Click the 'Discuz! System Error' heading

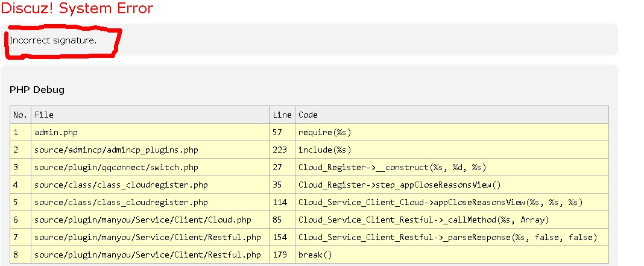coord(77,8)
